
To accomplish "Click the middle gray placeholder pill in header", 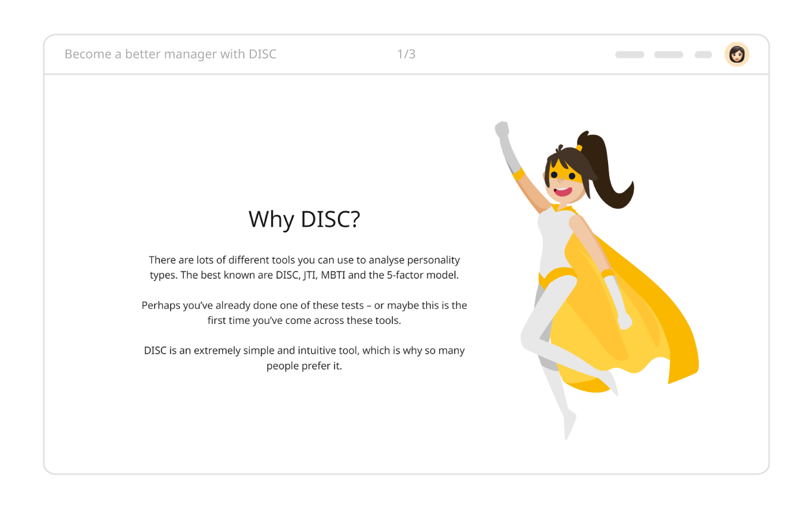I will click(x=668, y=55).
